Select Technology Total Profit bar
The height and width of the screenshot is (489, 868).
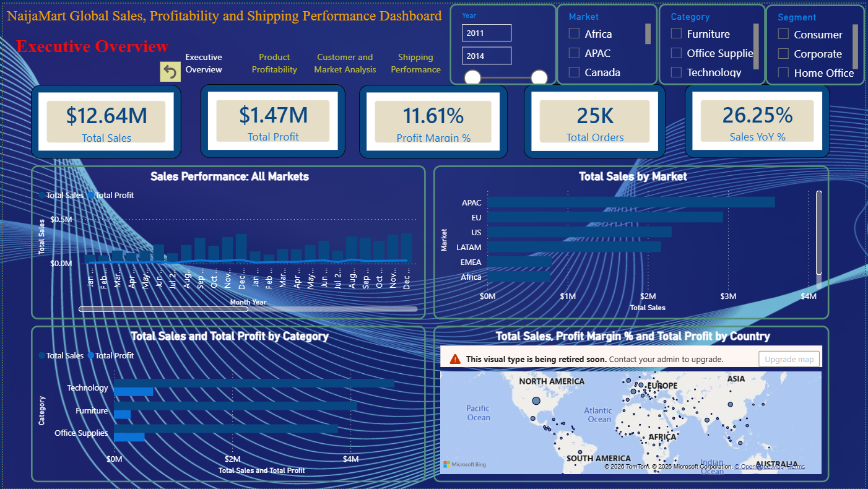133,392
